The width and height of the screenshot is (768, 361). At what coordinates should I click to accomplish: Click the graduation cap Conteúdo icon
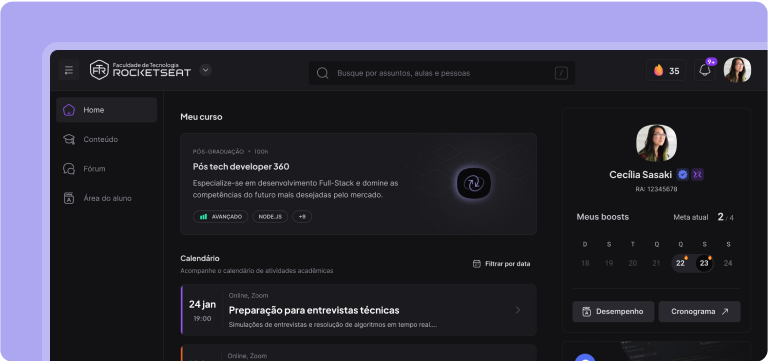pyautogui.click(x=69, y=139)
